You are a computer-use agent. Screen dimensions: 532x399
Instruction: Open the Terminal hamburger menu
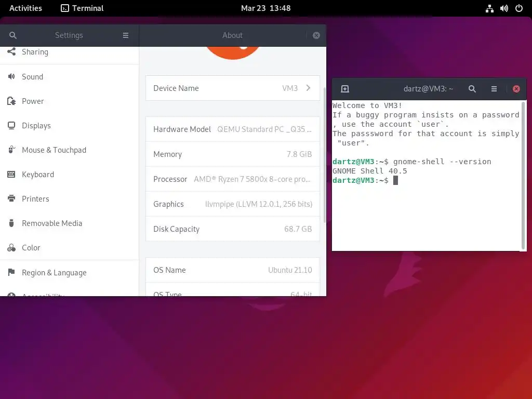[494, 89]
